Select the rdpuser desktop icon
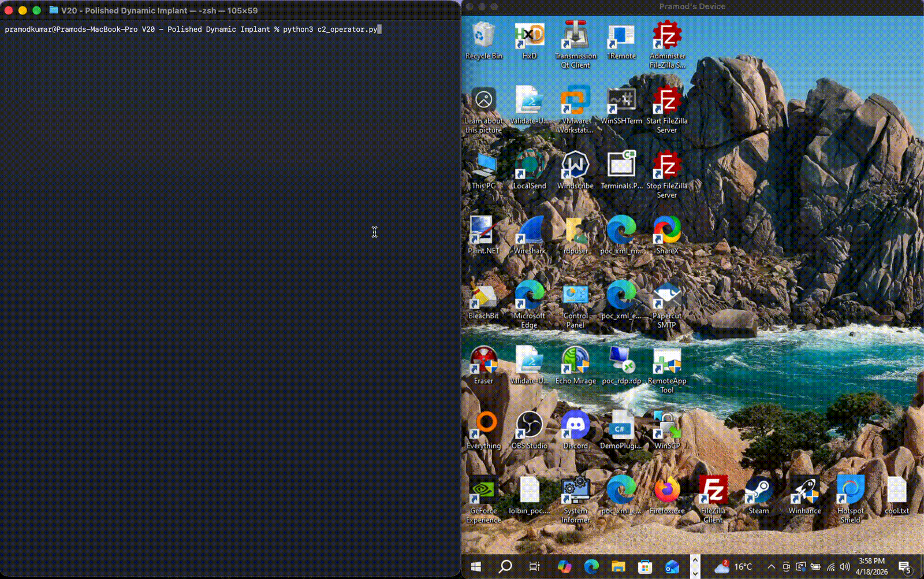 [x=575, y=235]
